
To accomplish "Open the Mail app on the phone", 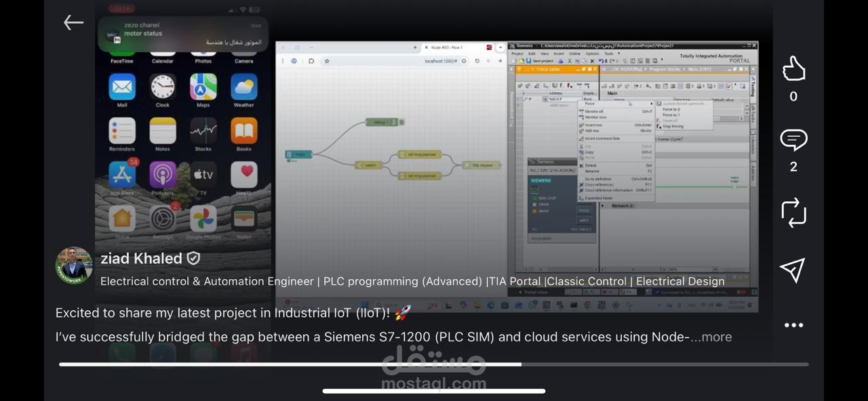I will pyautogui.click(x=122, y=88).
